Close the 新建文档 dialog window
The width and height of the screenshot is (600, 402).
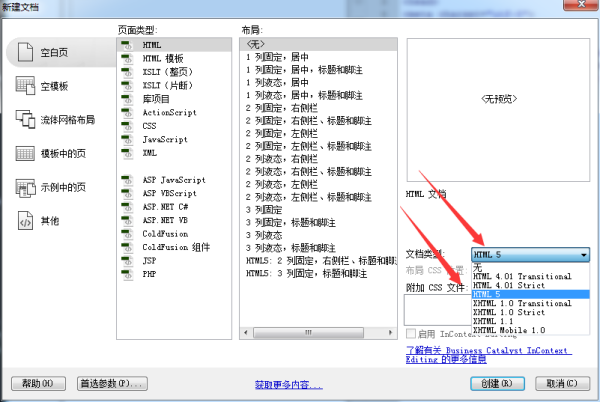point(581,4)
